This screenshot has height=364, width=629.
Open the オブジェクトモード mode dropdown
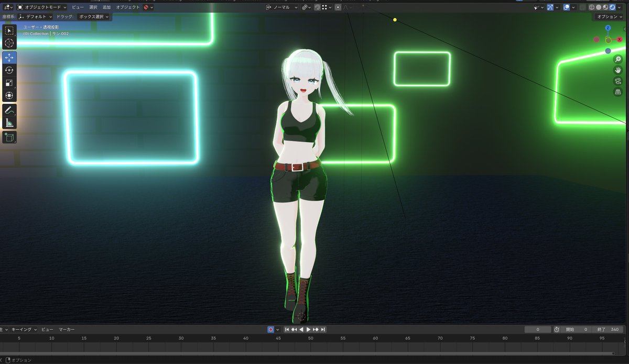(x=41, y=7)
